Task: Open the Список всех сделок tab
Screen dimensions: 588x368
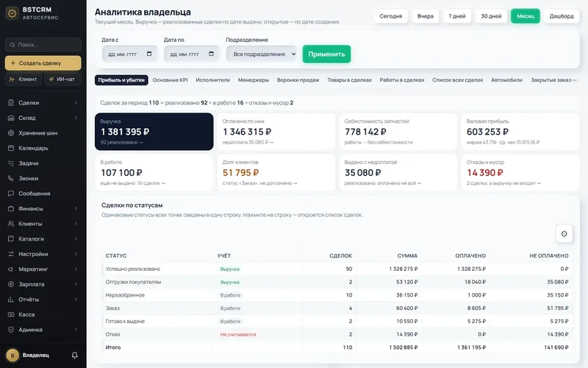Action: (457, 80)
